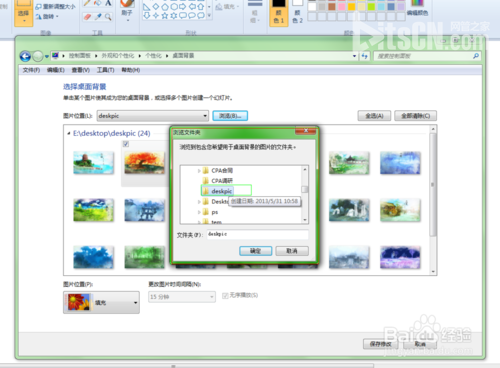The height and width of the screenshot is (368, 500).
Task: Pick the Color picker eyedropper tool
Action: [98, 17]
